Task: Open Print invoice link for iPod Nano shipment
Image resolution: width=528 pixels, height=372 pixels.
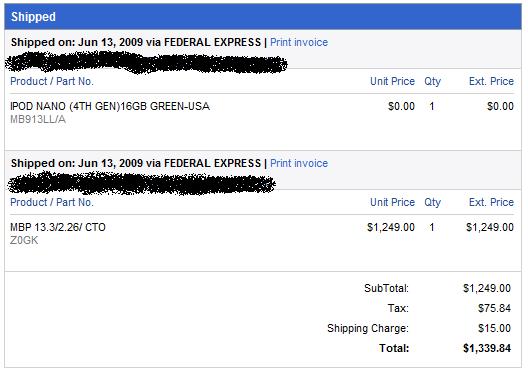Action: (x=299, y=42)
